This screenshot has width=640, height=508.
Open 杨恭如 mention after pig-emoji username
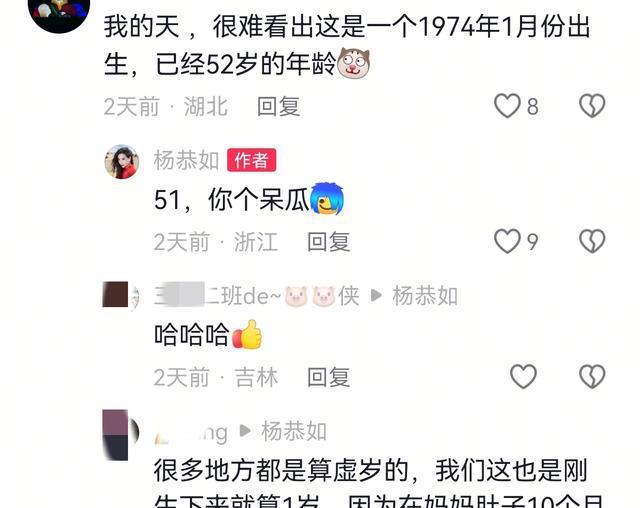(x=425, y=296)
